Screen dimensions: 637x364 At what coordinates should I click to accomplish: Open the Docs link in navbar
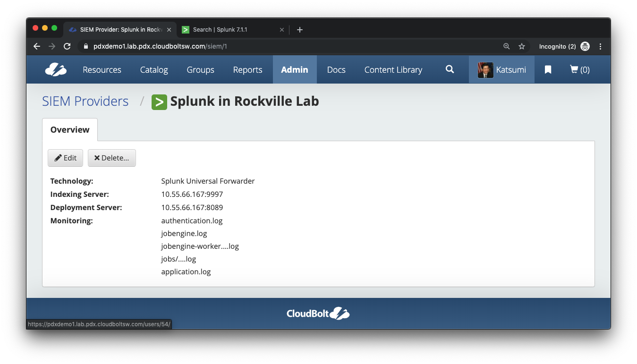click(x=336, y=69)
